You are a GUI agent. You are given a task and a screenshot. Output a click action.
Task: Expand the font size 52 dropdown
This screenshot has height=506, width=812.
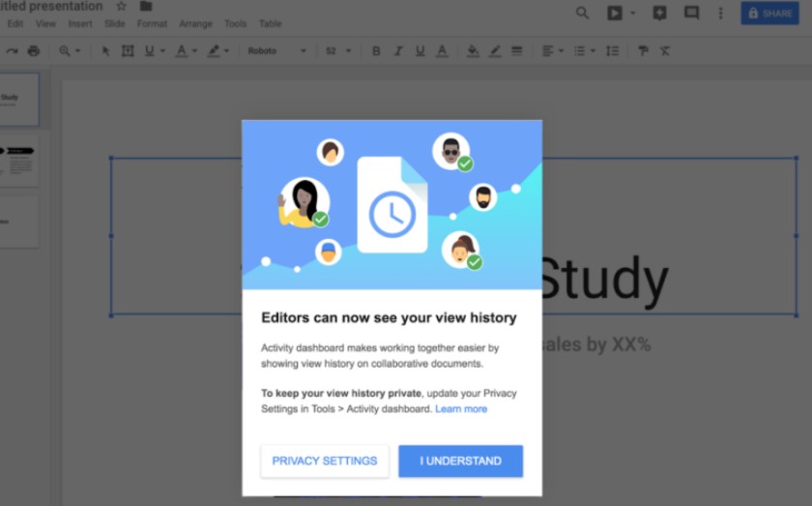(338, 51)
